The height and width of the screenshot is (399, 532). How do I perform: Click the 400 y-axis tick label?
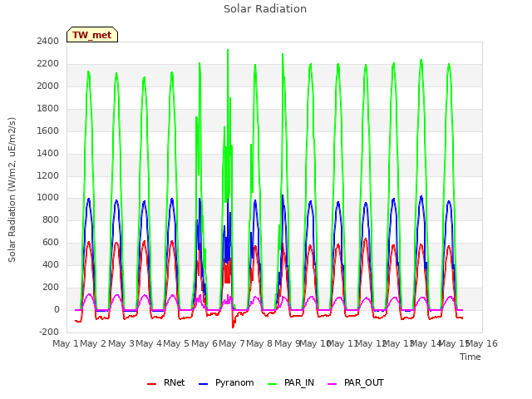[x=52, y=265]
